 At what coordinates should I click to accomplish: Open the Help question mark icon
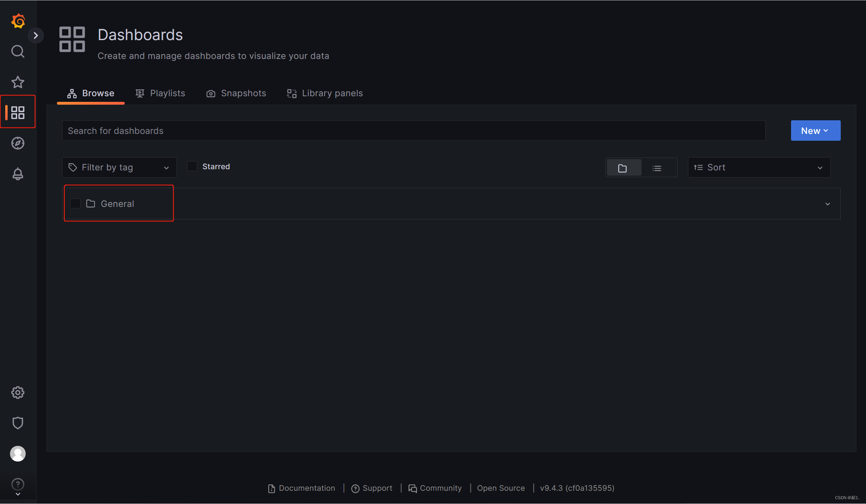point(18,484)
